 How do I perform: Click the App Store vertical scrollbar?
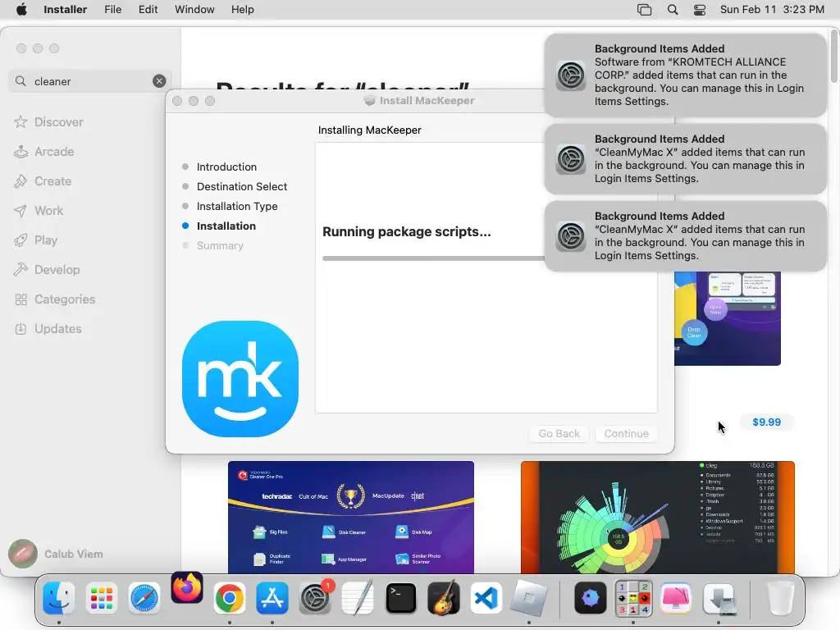pyautogui.click(x=834, y=56)
